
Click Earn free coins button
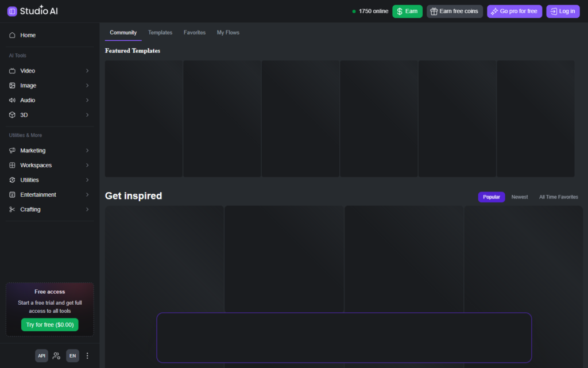[455, 11]
